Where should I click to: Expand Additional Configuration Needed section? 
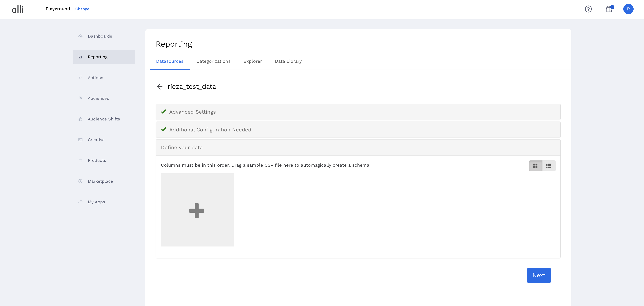pyautogui.click(x=358, y=130)
